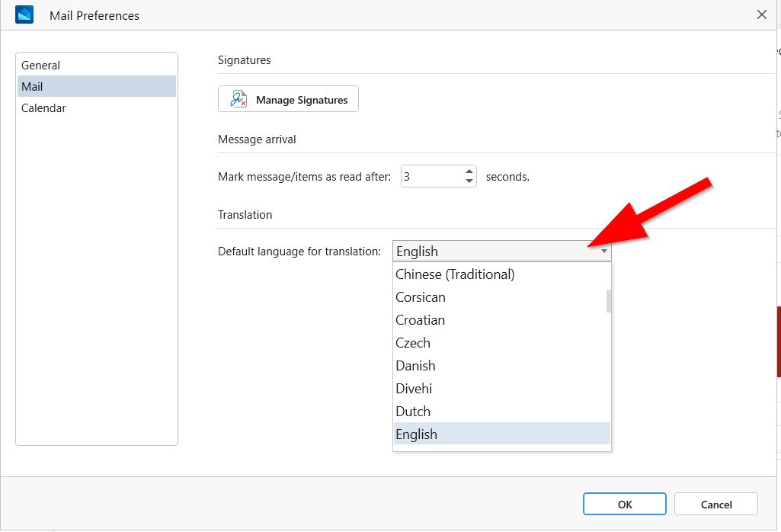Select Croatian in the language list

pyautogui.click(x=420, y=320)
